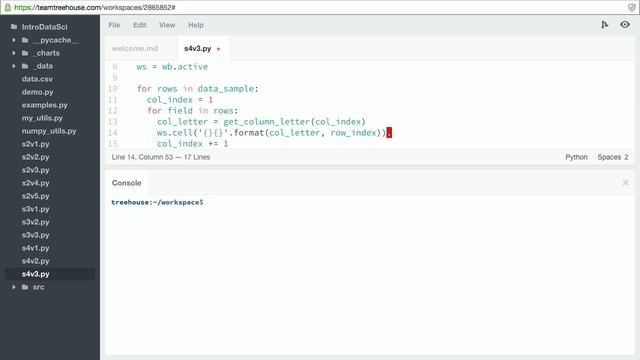Screen dimensions: 640x360
Task: Expand the src folder arrow
Action: [x=14, y=287]
